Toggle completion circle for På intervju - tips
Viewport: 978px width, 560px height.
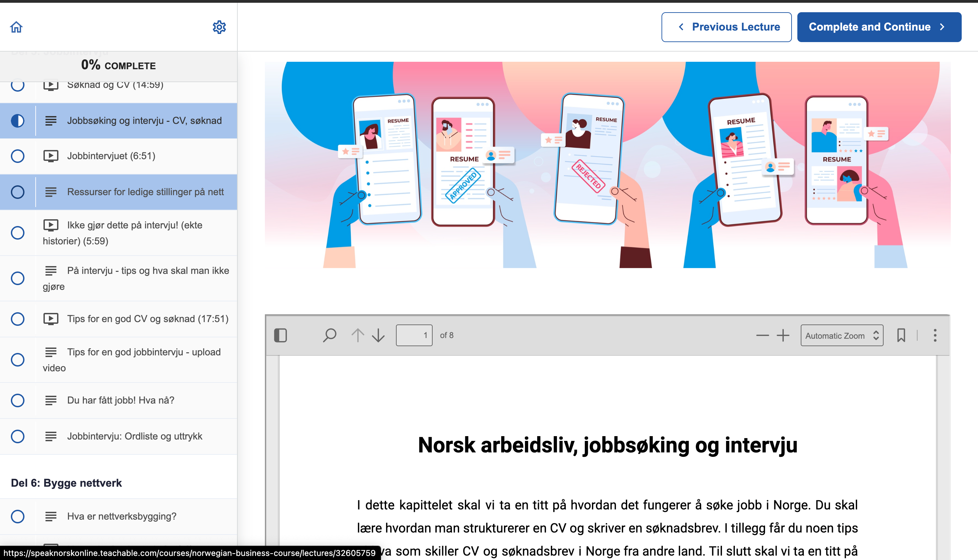coord(18,278)
